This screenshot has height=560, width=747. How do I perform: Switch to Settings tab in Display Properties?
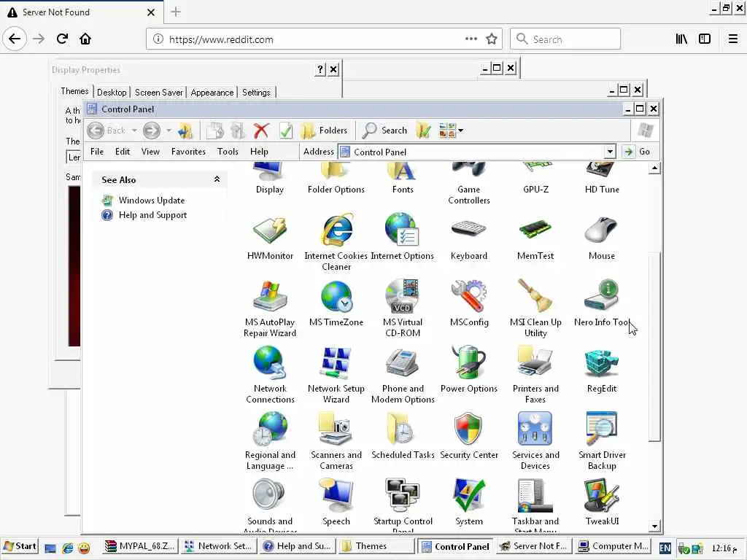coord(256,93)
